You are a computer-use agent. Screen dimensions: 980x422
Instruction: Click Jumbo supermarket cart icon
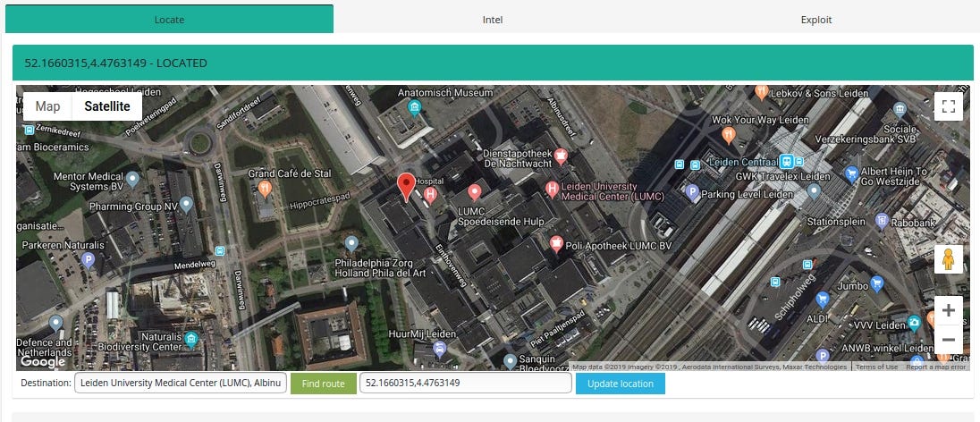tap(877, 283)
